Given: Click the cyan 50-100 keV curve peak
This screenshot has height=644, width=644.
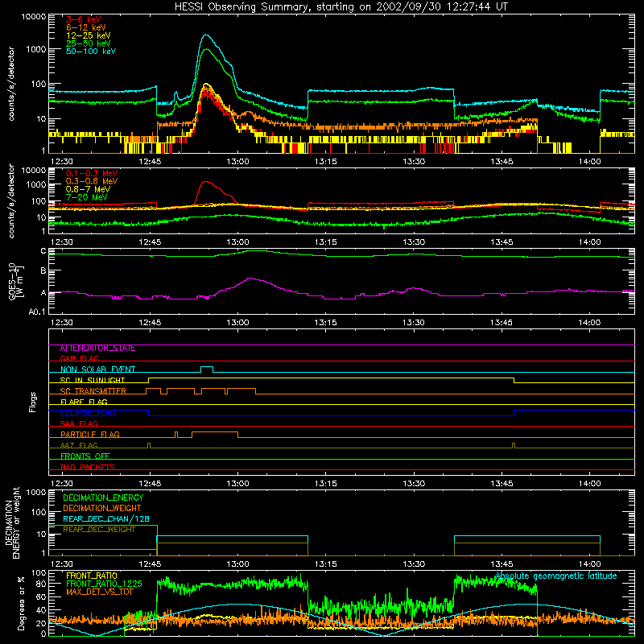Looking at the screenshot, I should (206, 35).
